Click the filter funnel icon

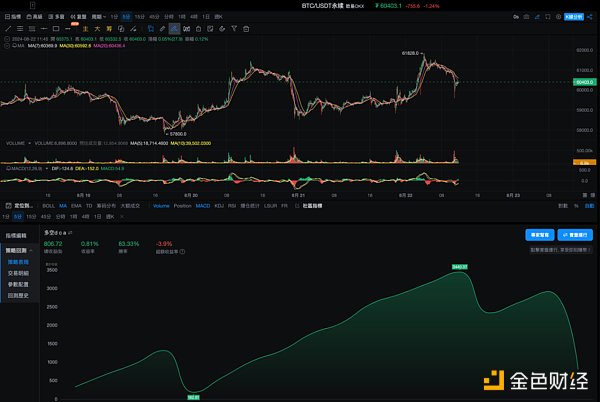click(x=234, y=29)
